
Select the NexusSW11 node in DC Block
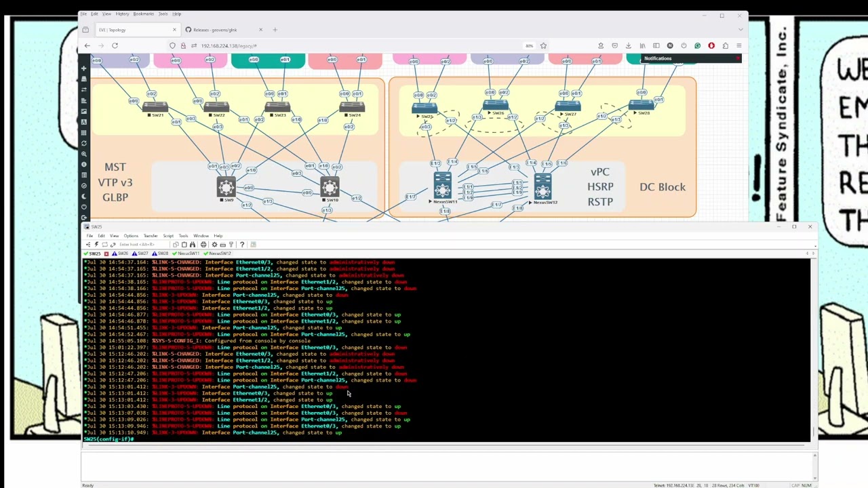click(443, 186)
